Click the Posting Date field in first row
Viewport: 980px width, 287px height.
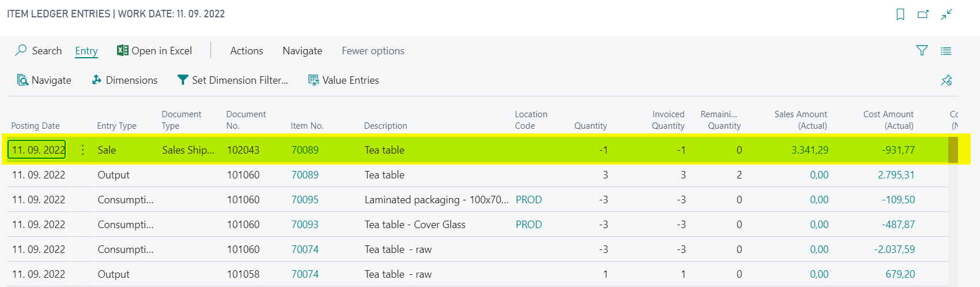click(x=39, y=150)
